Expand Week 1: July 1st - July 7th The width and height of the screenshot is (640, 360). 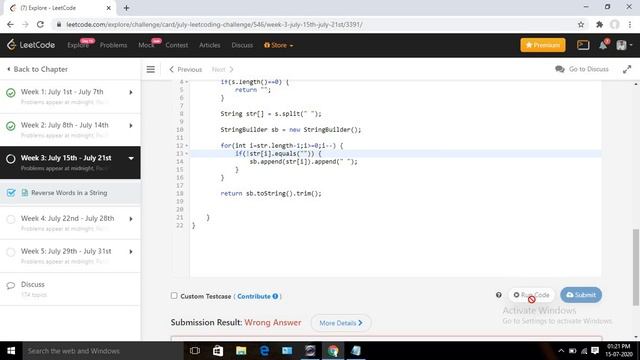click(131, 92)
